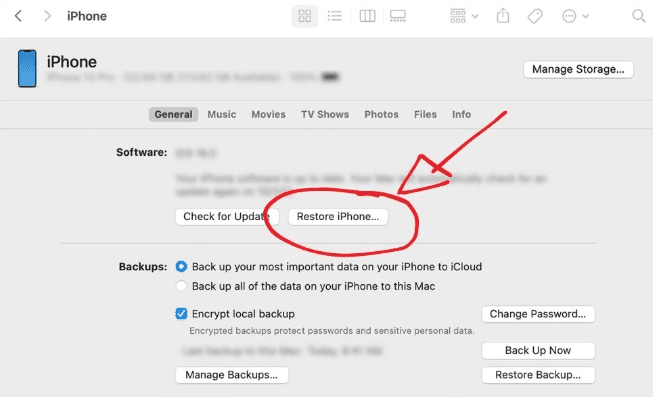This screenshot has height=397, width=653.
Task: Open the TV Shows tab
Action: (x=325, y=114)
